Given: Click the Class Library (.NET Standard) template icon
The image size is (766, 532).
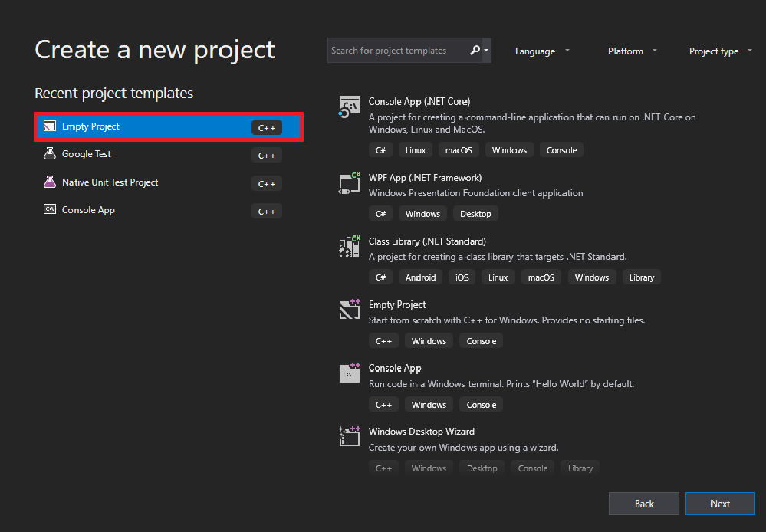Looking at the screenshot, I should pos(349,247).
